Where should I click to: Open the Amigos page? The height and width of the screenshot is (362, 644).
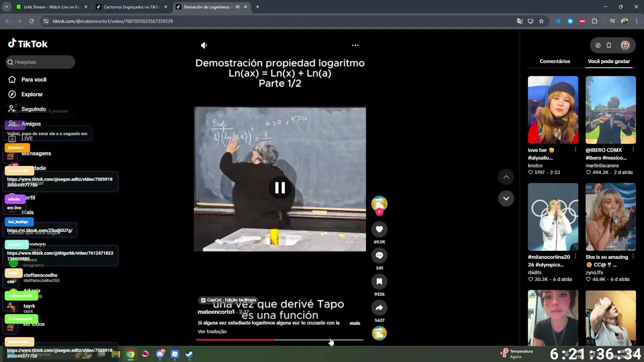31,124
